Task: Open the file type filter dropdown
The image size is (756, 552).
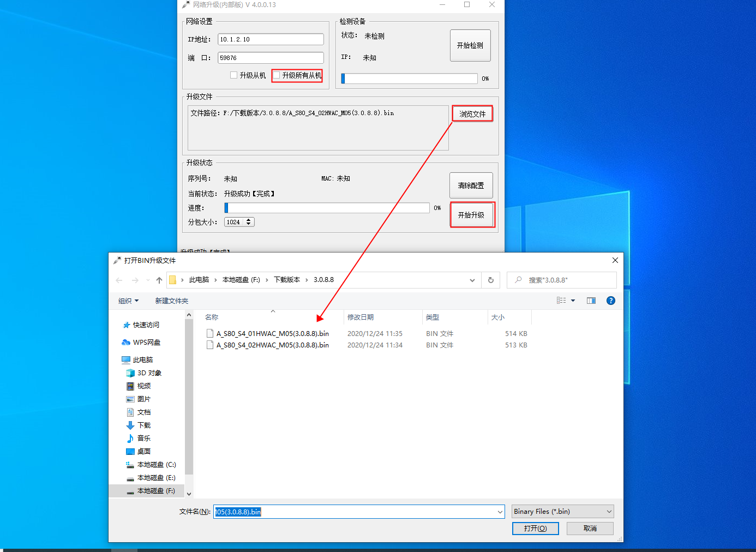Action: click(x=563, y=512)
